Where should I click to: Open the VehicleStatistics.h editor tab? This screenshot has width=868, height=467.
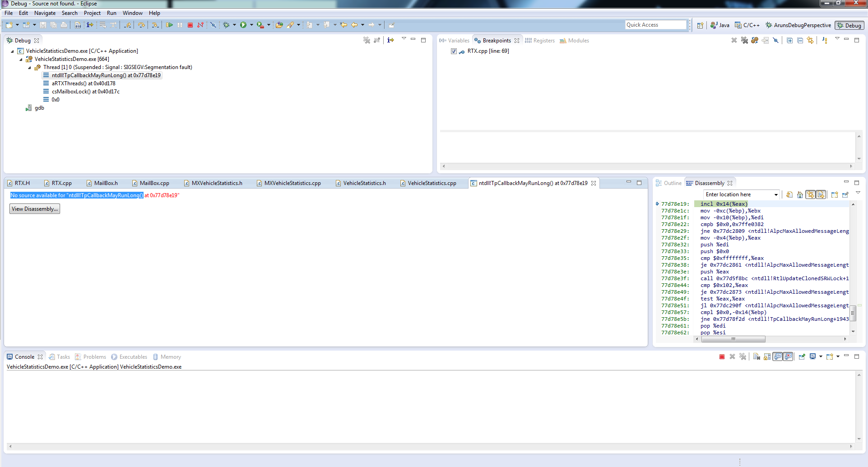[x=361, y=183]
